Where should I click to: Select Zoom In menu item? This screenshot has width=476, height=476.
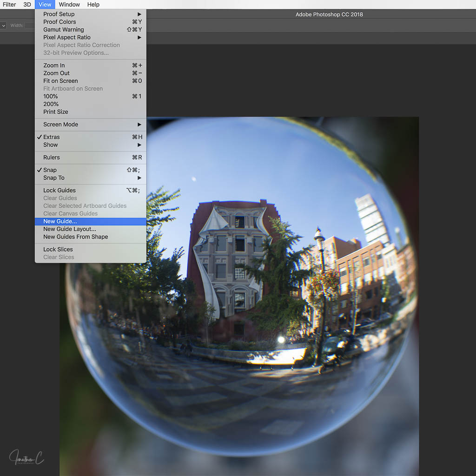click(54, 66)
